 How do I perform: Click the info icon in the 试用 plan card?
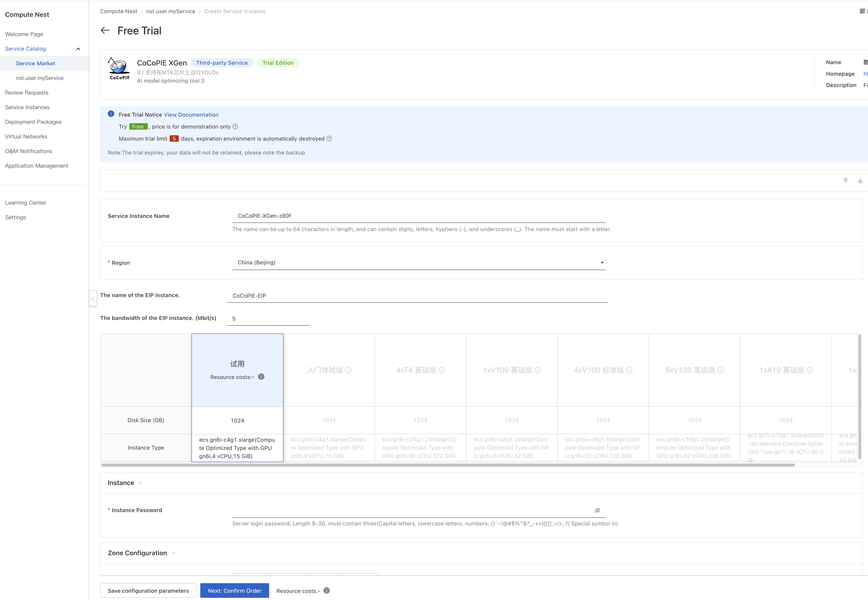tap(261, 377)
